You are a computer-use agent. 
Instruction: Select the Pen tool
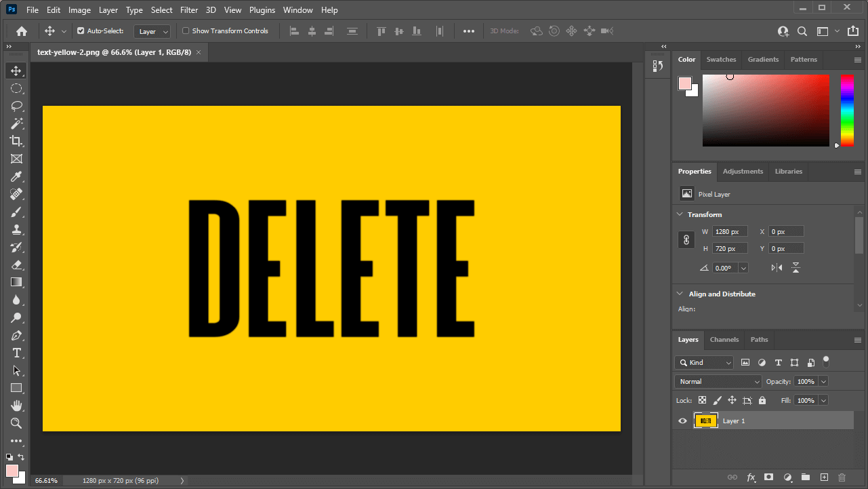point(16,336)
